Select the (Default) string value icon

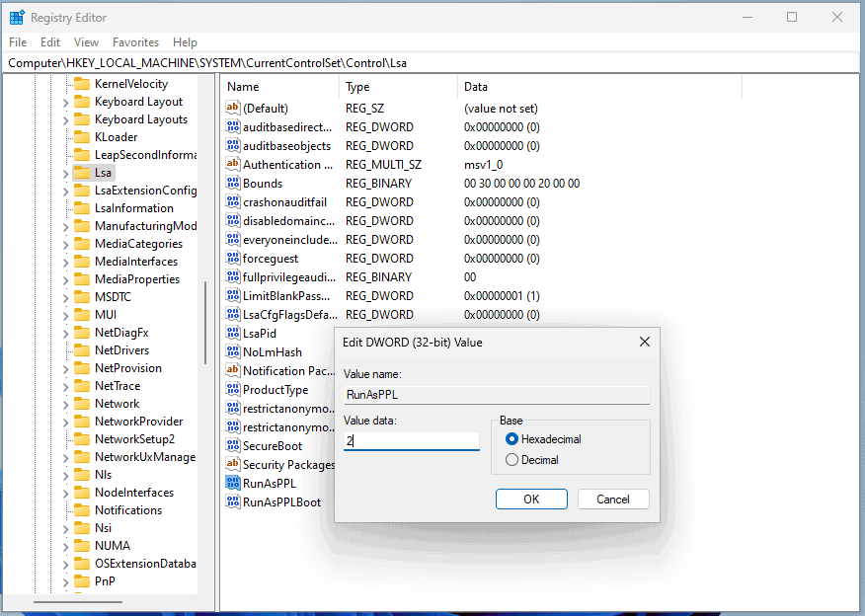233,108
